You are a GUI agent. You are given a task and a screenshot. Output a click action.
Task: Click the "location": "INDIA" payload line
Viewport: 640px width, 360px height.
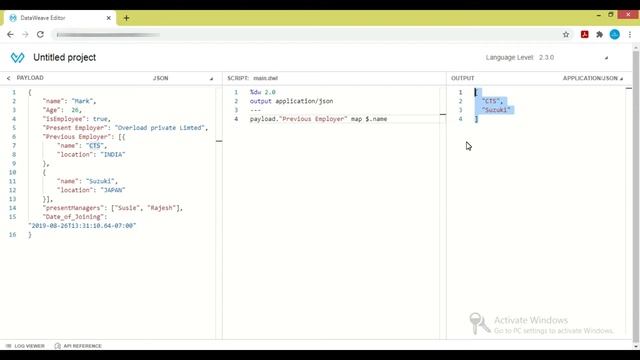pyautogui.click(x=91, y=155)
